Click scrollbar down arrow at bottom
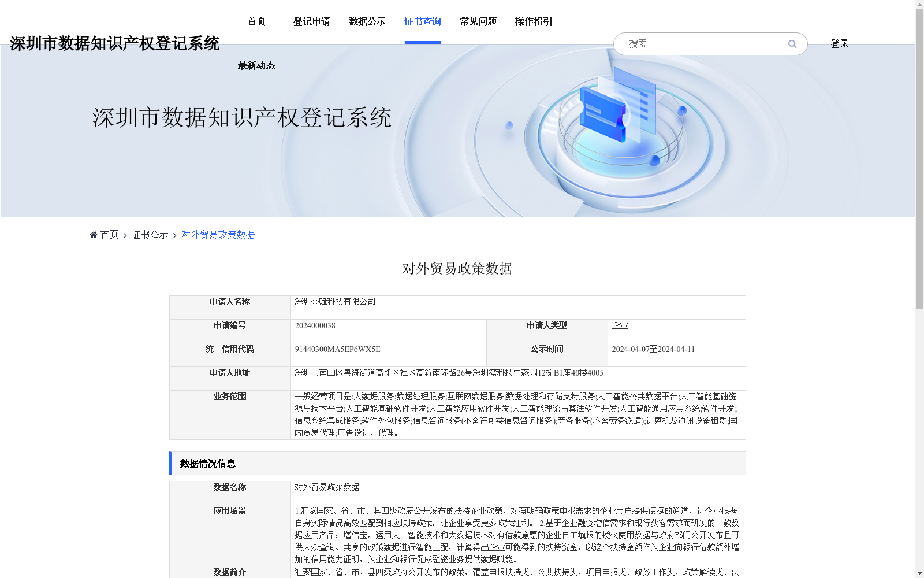Viewport: 924px width, 578px height. click(x=919, y=573)
